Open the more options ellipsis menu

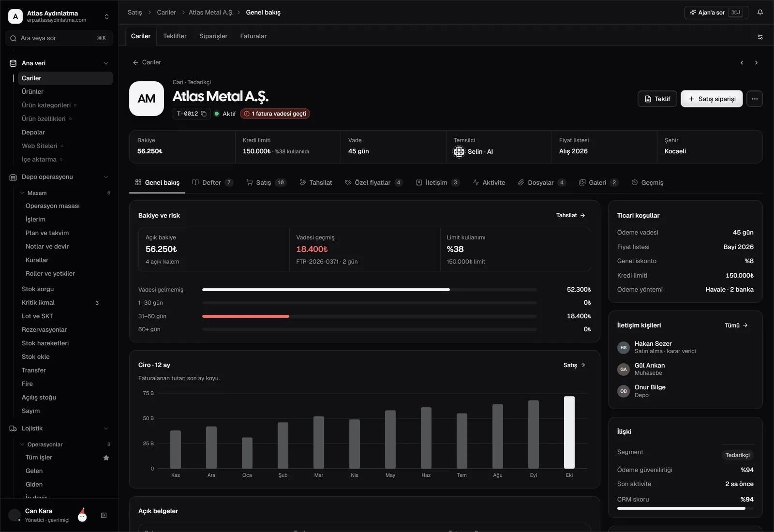[x=755, y=99]
